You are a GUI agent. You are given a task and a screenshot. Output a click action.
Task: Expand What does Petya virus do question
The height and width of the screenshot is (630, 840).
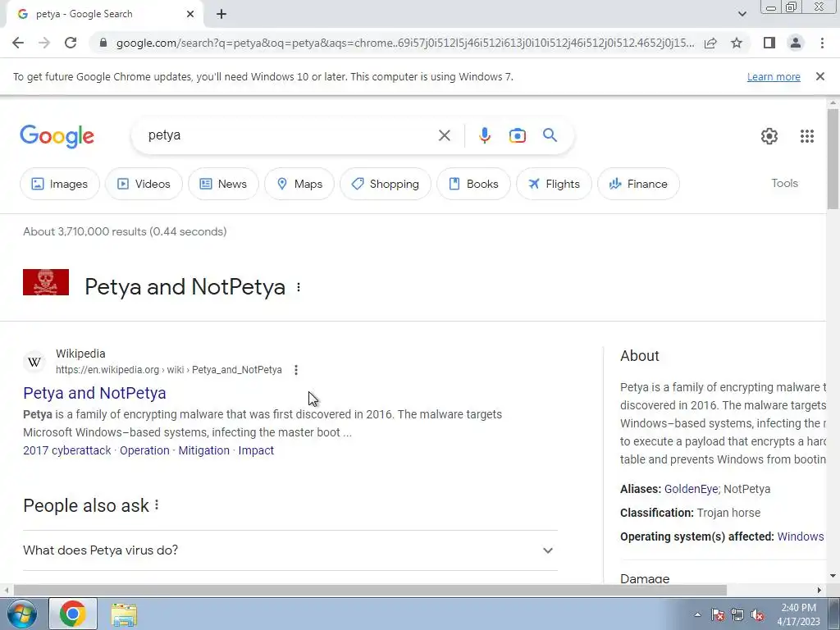click(290, 550)
